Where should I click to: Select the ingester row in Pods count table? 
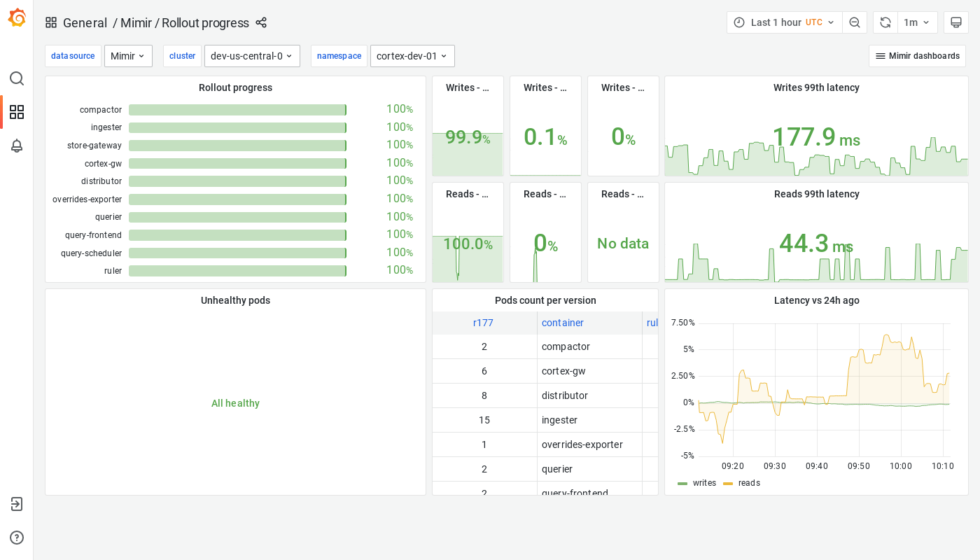(546, 420)
